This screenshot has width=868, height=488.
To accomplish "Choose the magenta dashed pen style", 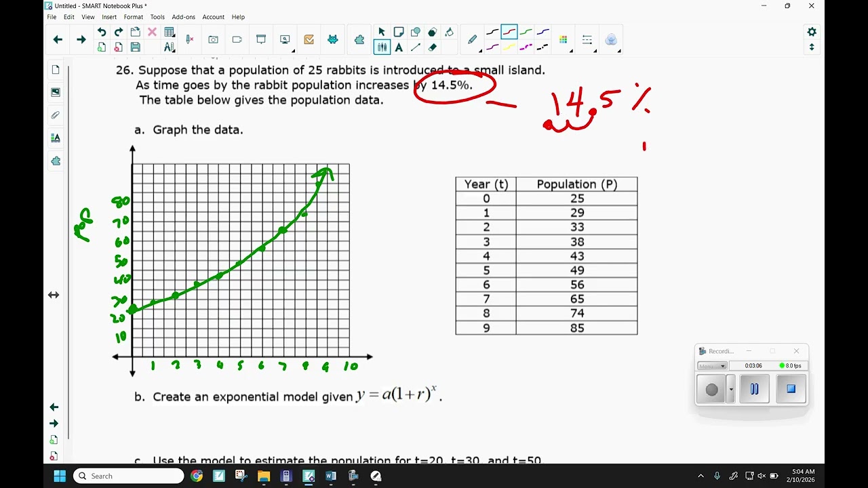I will 526,47.
